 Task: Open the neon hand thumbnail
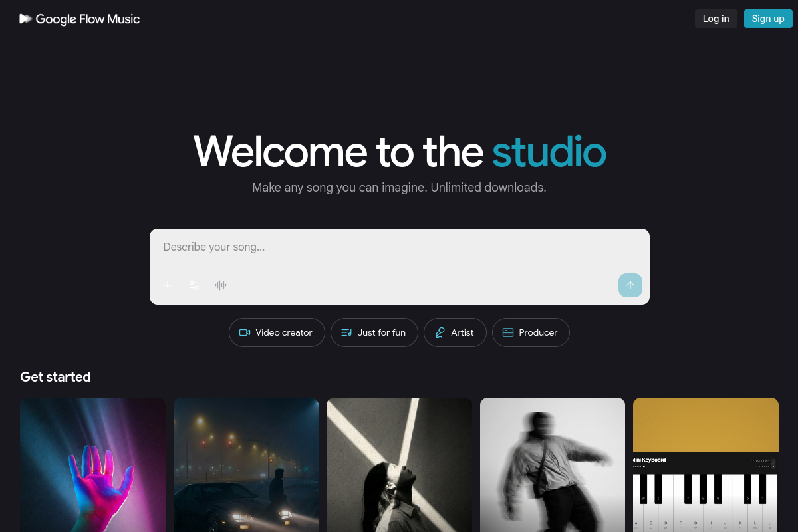click(92, 465)
